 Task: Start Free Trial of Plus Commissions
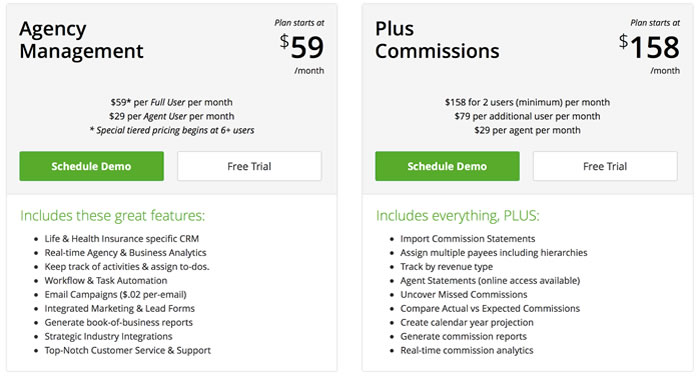click(605, 166)
